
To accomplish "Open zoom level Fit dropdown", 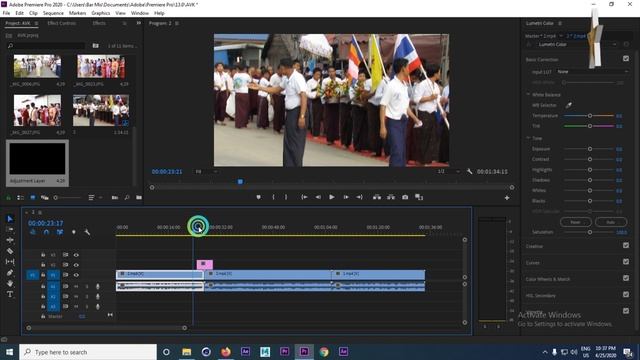I will click(206, 171).
